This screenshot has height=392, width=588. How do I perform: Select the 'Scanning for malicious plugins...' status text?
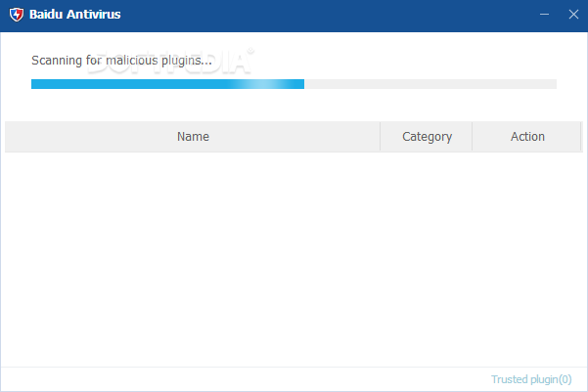121,61
